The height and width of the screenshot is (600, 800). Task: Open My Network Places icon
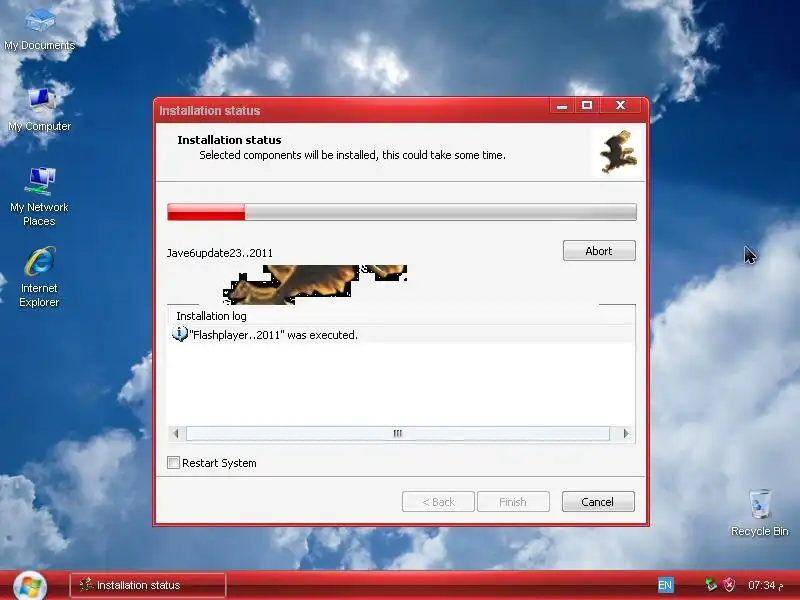pyautogui.click(x=39, y=196)
